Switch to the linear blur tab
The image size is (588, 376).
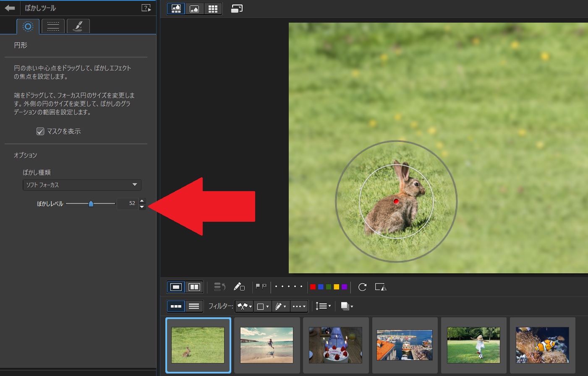pos(53,26)
